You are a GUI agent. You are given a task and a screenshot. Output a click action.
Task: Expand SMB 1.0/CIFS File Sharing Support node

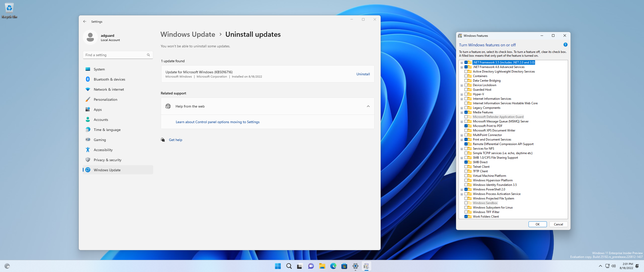pos(462,158)
